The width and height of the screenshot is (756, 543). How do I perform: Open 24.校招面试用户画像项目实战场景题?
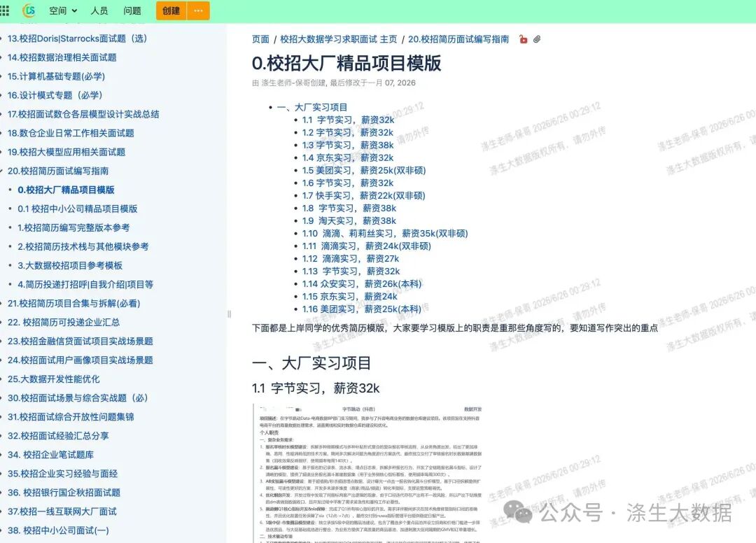[80, 360]
